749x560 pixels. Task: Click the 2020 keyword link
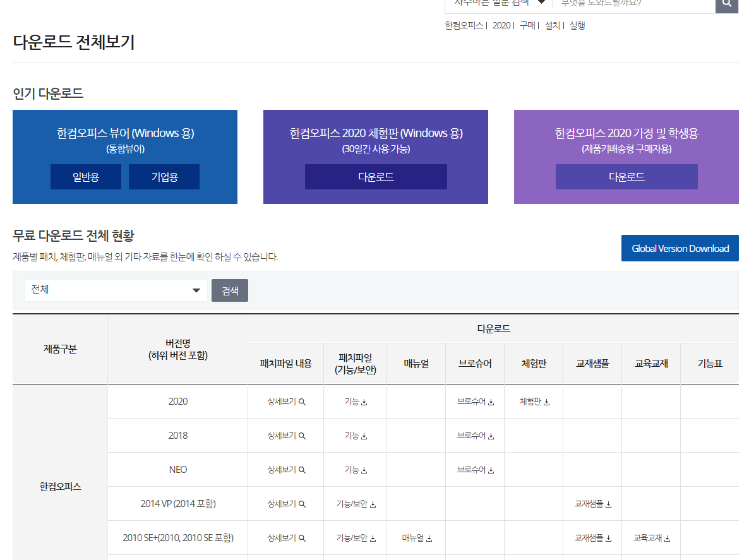[x=501, y=25]
